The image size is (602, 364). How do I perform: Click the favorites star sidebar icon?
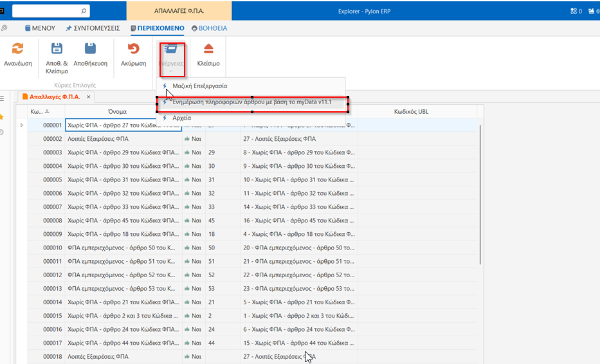pos(3,116)
